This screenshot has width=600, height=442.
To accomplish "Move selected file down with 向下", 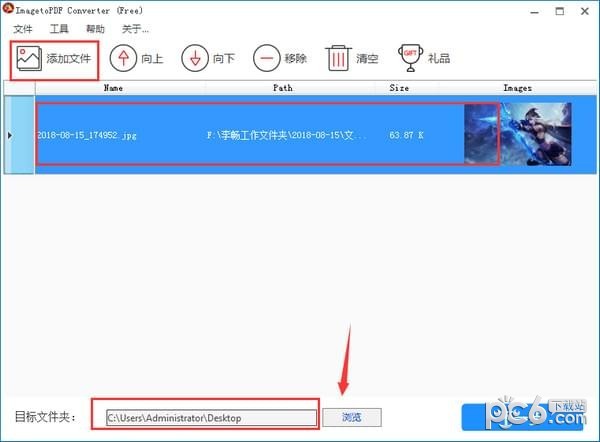I will click(208, 59).
